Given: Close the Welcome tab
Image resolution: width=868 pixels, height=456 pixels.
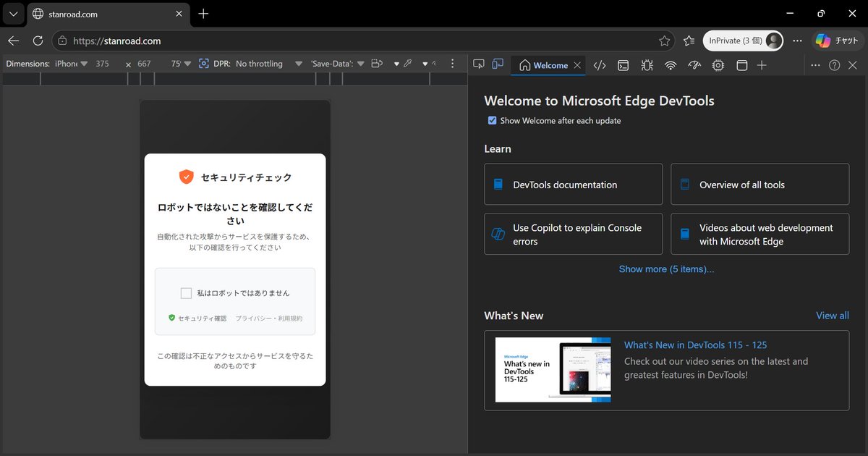Looking at the screenshot, I should (x=577, y=65).
